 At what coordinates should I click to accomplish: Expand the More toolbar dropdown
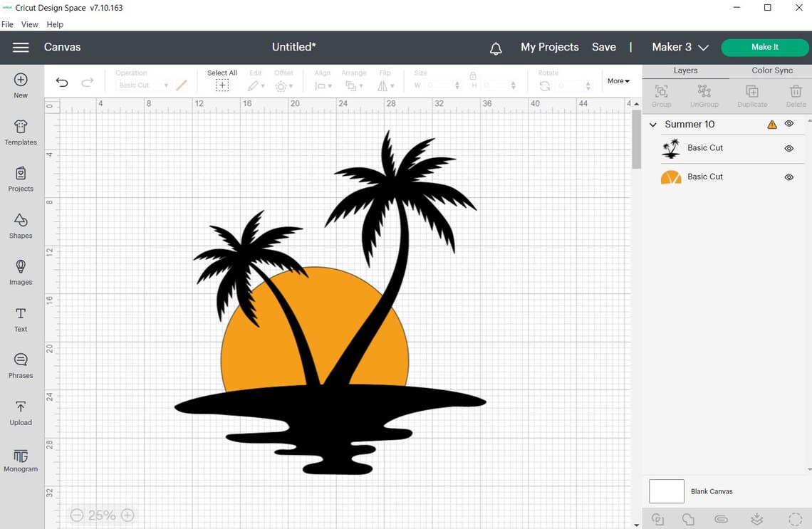pyautogui.click(x=618, y=80)
